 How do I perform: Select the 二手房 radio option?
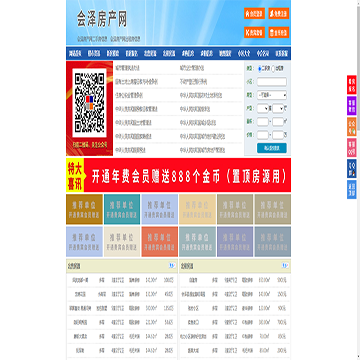click(x=260, y=68)
